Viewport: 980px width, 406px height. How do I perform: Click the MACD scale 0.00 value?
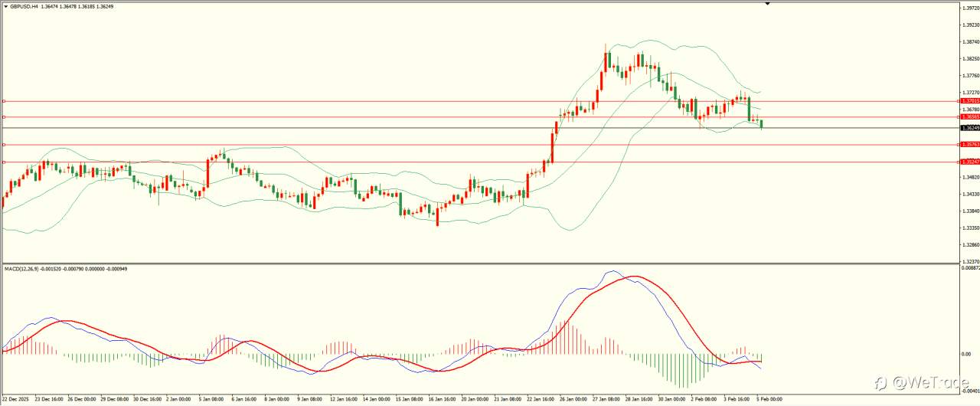pos(965,355)
